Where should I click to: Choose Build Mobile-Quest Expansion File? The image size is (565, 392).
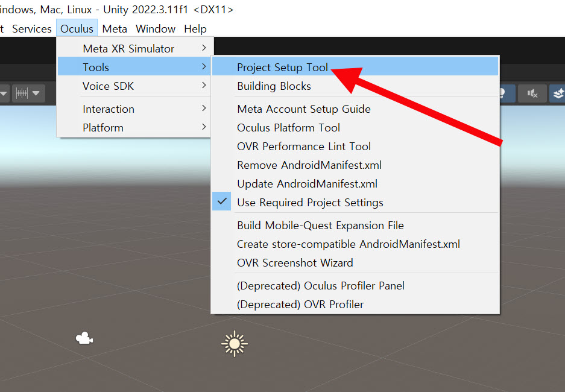(355, 225)
